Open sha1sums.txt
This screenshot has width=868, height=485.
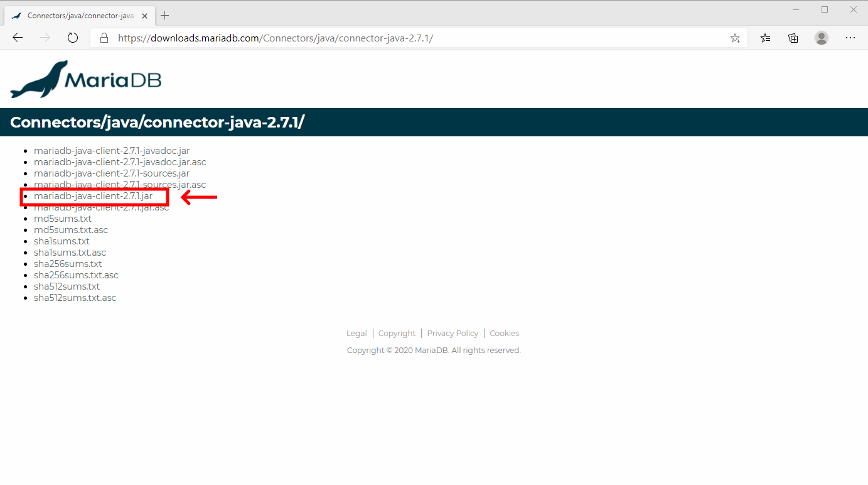[x=62, y=241]
